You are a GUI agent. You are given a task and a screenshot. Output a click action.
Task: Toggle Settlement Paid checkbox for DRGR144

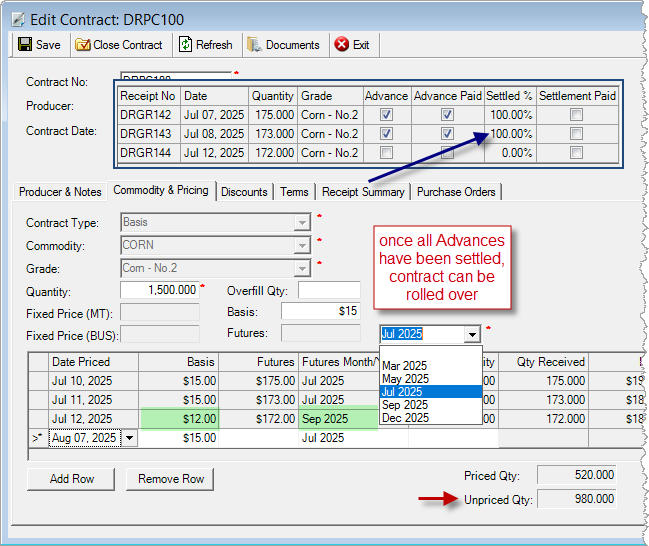pos(576,153)
